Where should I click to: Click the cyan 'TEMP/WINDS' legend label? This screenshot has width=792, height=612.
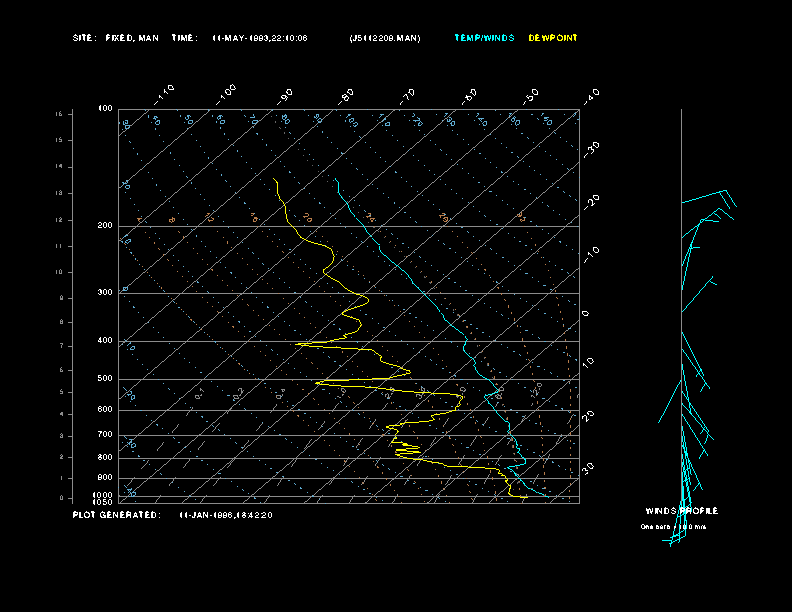coord(484,38)
